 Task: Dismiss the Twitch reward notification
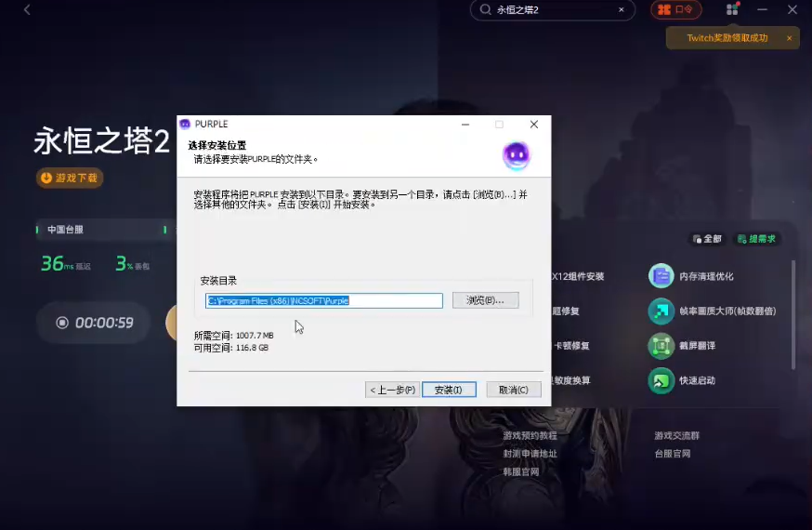click(789, 38)
